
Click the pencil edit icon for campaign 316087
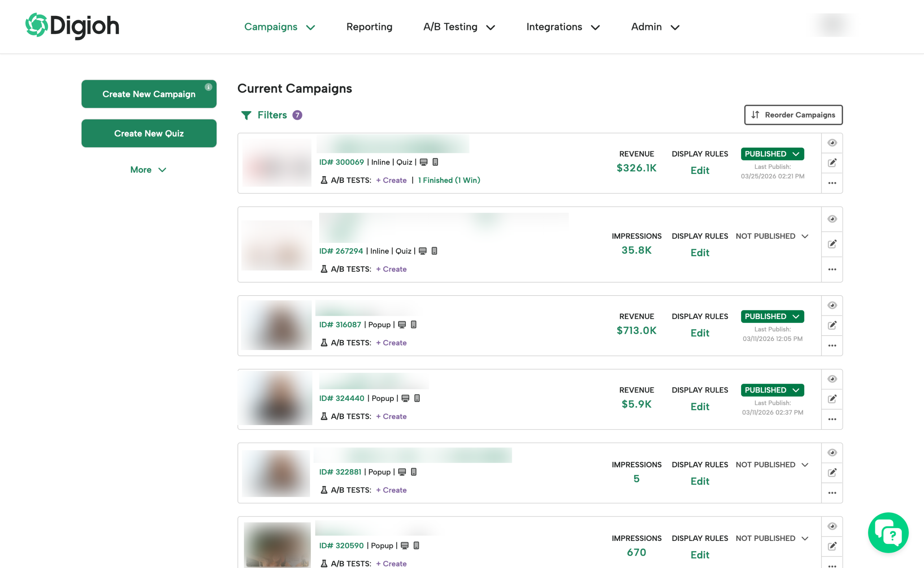click(x=832, y=325)
